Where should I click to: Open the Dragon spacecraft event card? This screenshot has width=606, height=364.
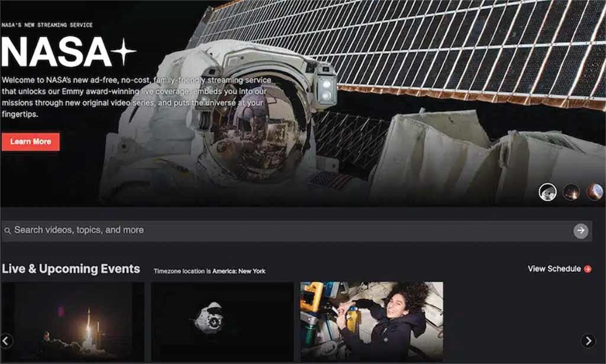(223, 322)
